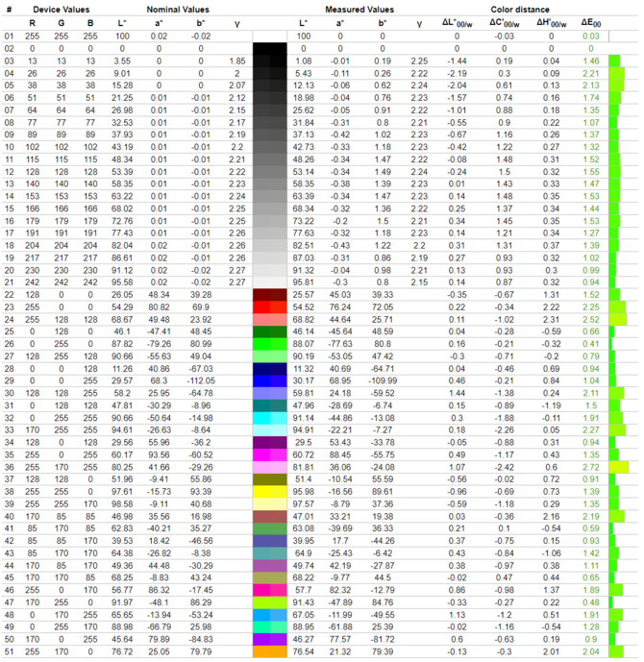This screenshot has height=662, width=644.
Task: Click nominal L* value 97.61 in row 38
Action: (x=122, y=492)
